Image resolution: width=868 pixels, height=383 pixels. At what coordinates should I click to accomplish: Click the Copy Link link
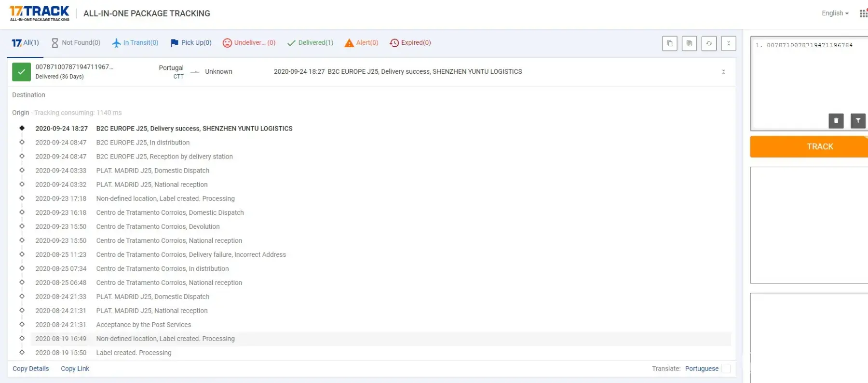pos(75,369)
